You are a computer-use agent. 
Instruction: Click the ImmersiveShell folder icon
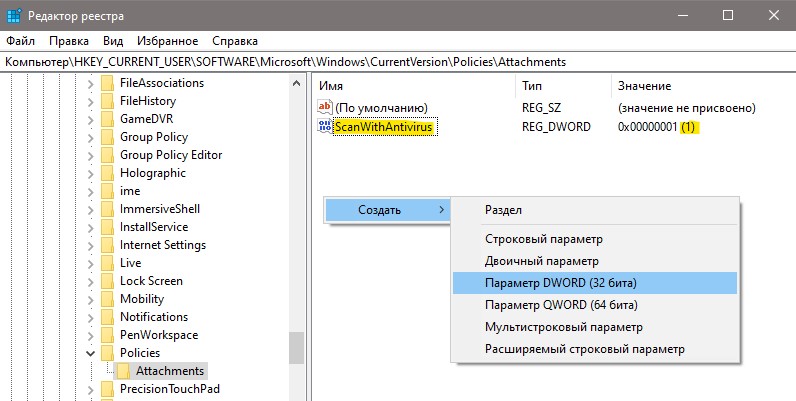click(x=108, y=209)
